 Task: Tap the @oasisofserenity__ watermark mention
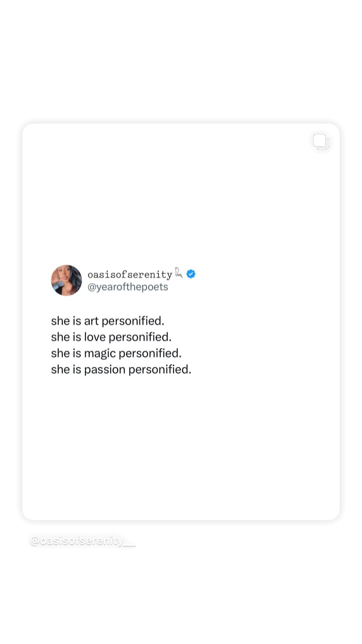tap(83, 541)
